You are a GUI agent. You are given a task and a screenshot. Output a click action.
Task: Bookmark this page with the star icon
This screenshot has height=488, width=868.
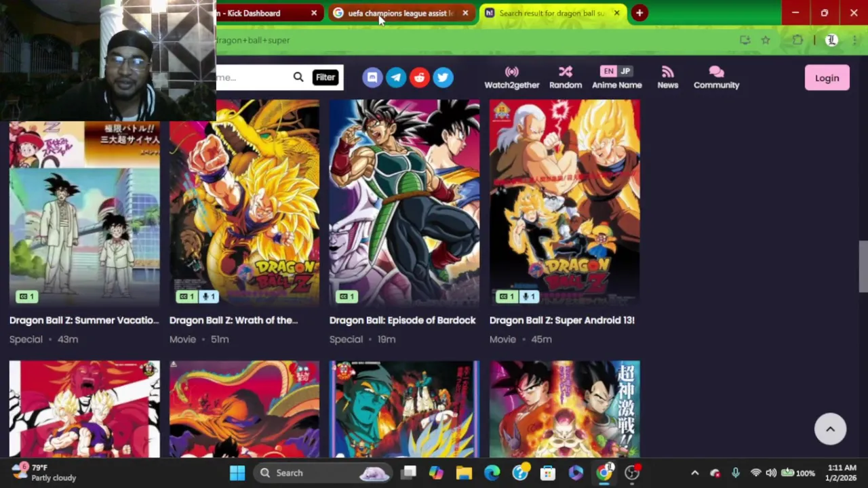point(766,40)
